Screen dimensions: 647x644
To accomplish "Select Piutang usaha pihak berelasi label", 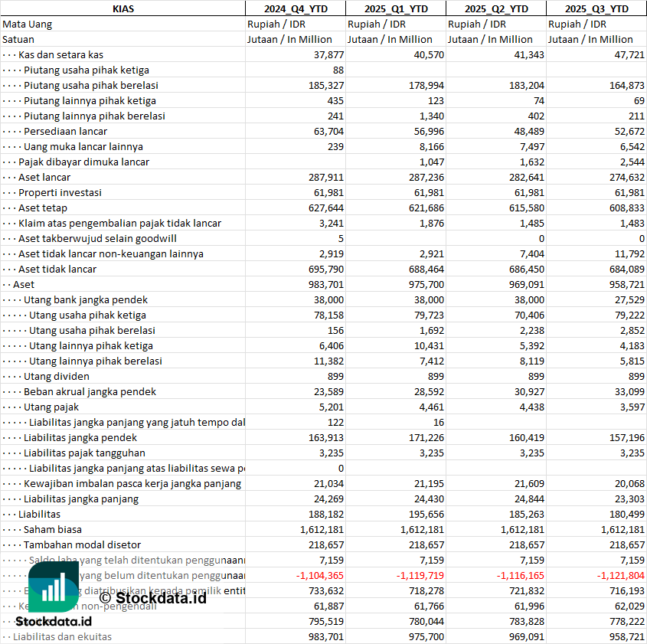I will 91,86.
